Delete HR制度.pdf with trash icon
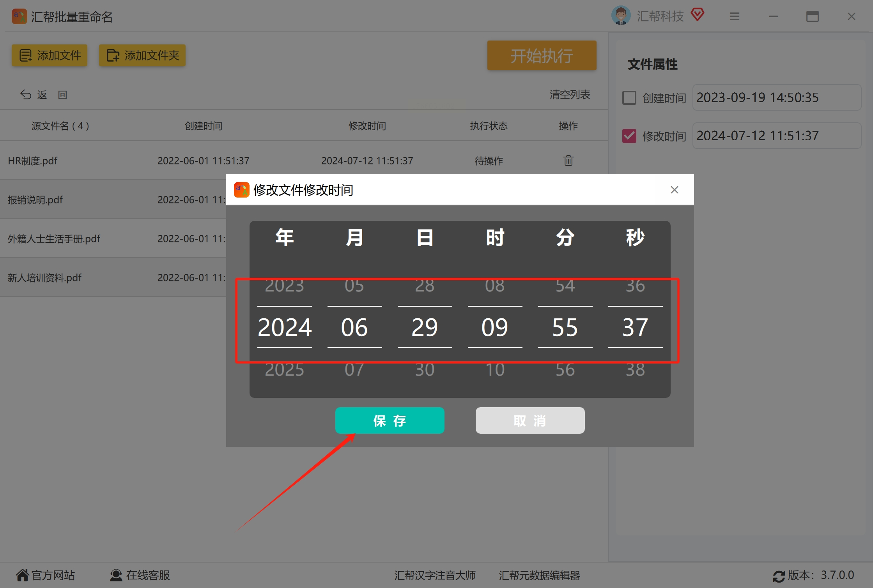 point(568,161)
